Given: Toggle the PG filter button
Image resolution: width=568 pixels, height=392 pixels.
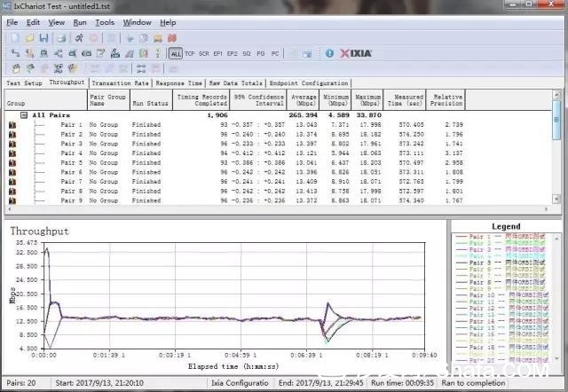Looking at the screenshot, I should click(260, 53).
